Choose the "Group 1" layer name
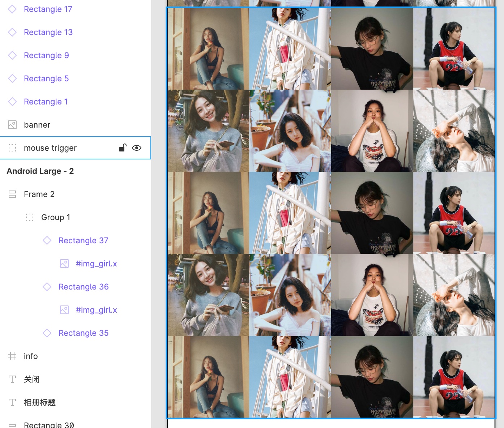Image resolution: width=504 pixels, height=428 pixels. click(56, 217)
